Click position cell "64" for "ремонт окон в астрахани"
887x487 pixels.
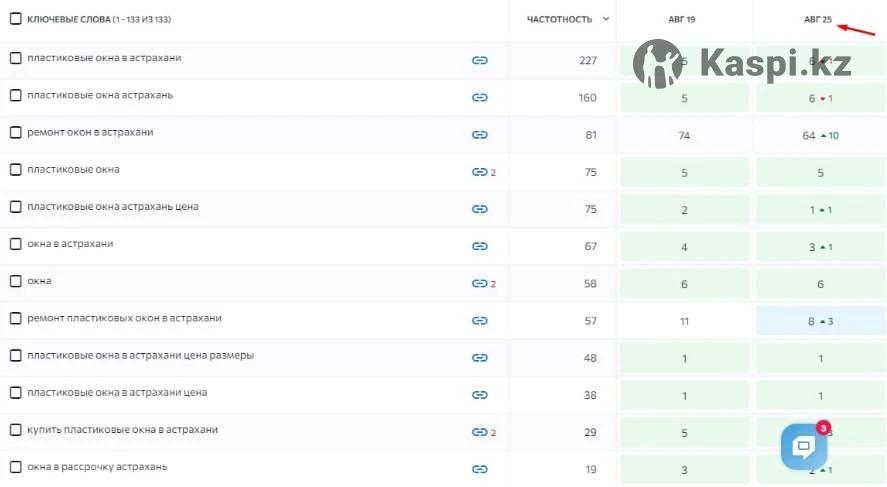pyautogui.click(x=809, y=135)
